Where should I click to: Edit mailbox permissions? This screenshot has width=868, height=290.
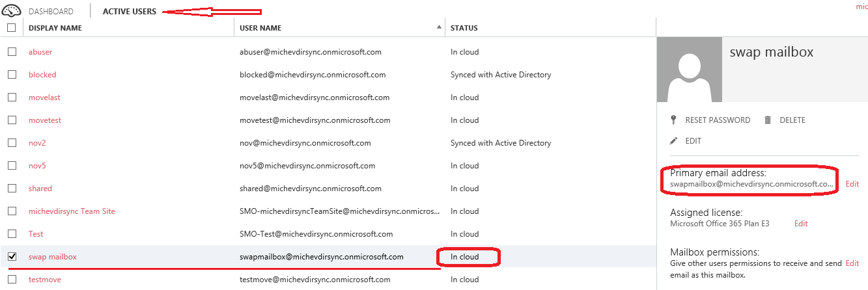[x=852, y=263]
